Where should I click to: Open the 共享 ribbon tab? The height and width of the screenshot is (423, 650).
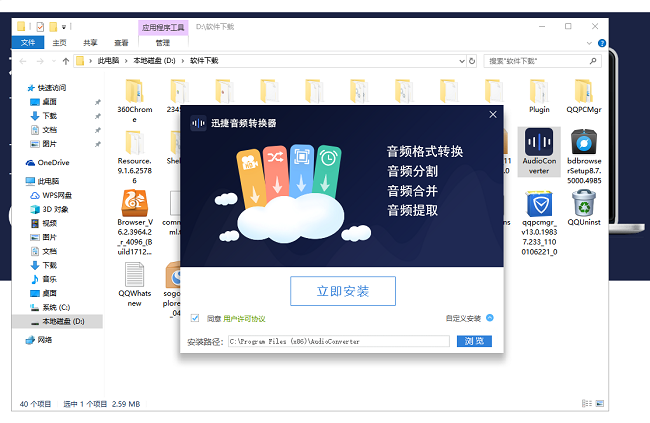coord(90,43)
